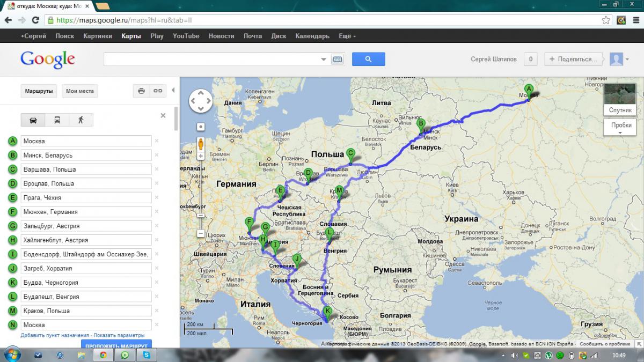644x362 pixels.
Task: Go back in Chrome
Action: 9,20
